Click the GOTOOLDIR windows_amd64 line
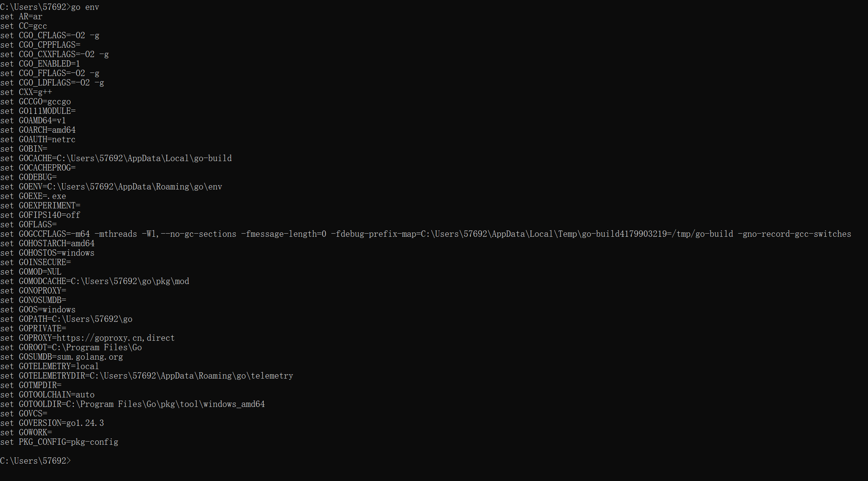The height and width of the screenshot is (481, 868). (x=132, y=404)
